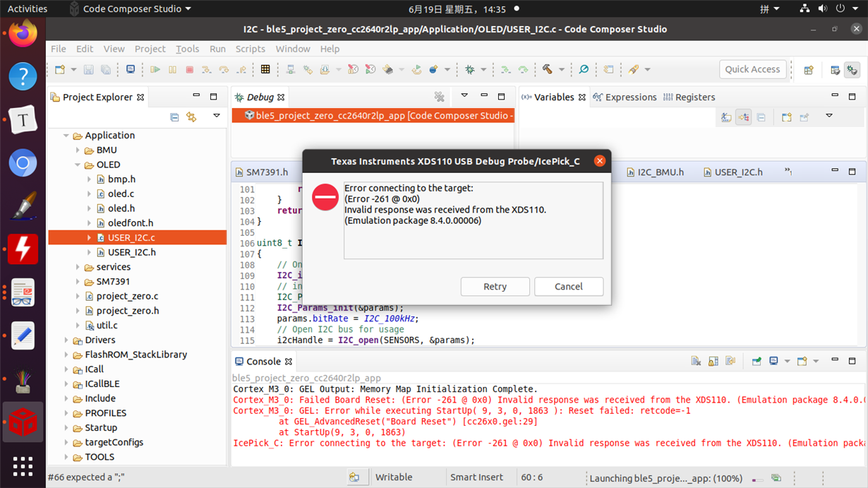Open the Run menu
868x488 pixels.
pos(217,49)
